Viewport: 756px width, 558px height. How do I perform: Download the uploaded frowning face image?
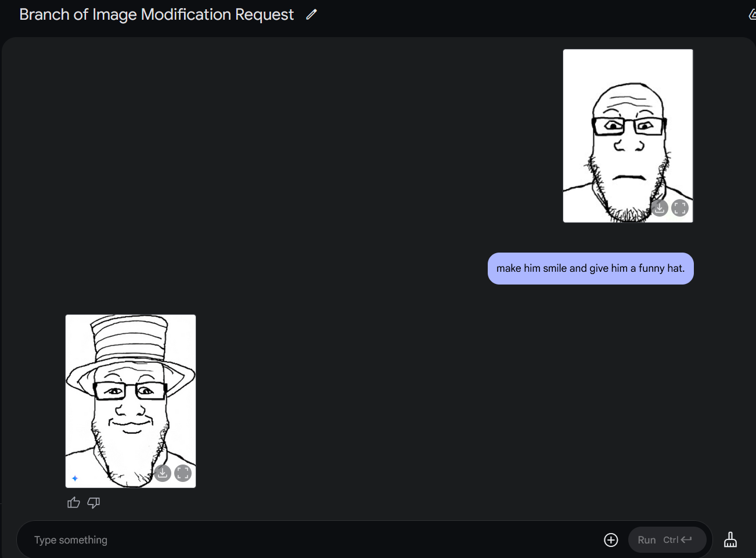pos(660,208)
